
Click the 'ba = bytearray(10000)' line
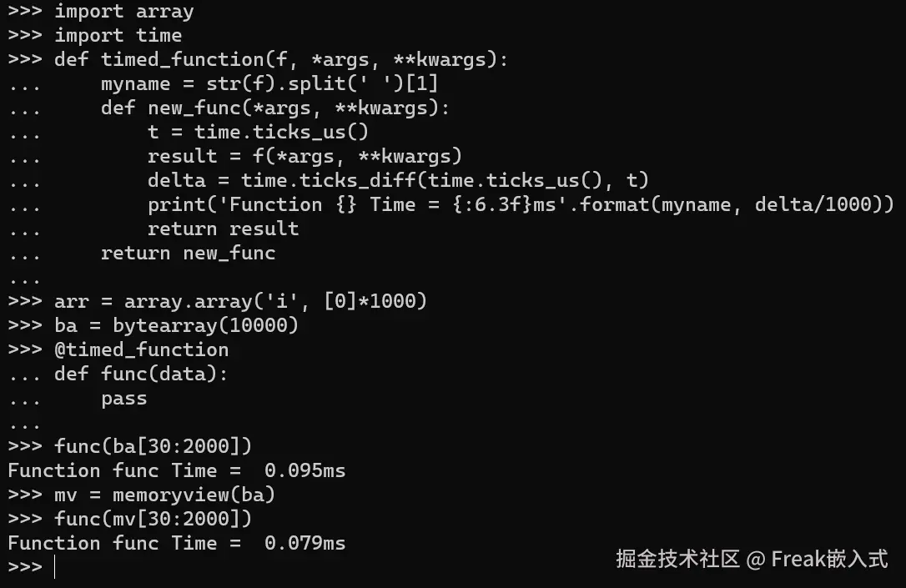pyautogui.click(x=154, y=326)
